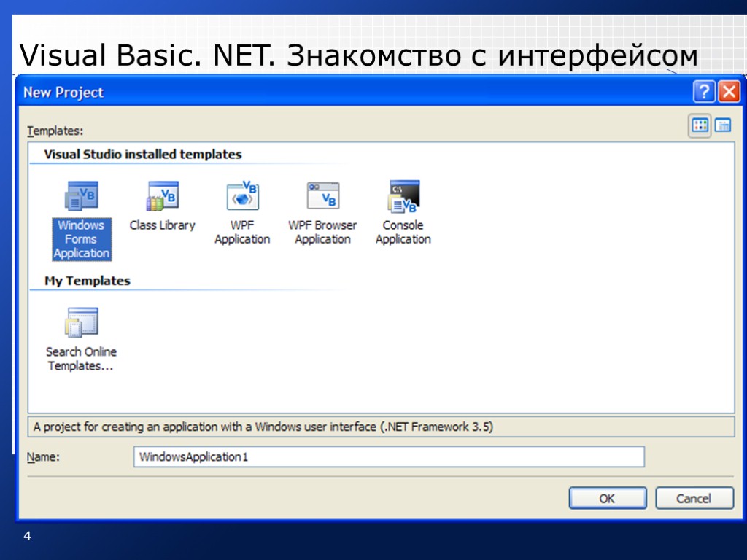Switch to small icons list view

tap(723, 125)
